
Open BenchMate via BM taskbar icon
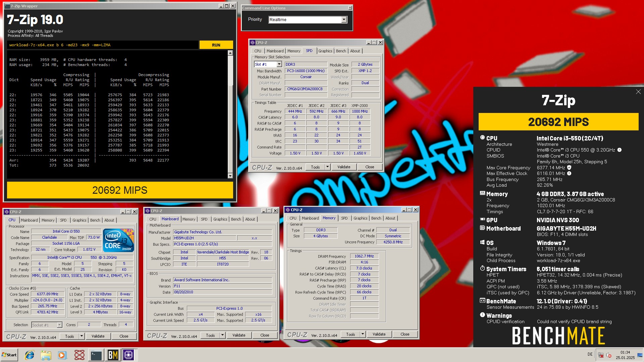(x=113, y=355)
